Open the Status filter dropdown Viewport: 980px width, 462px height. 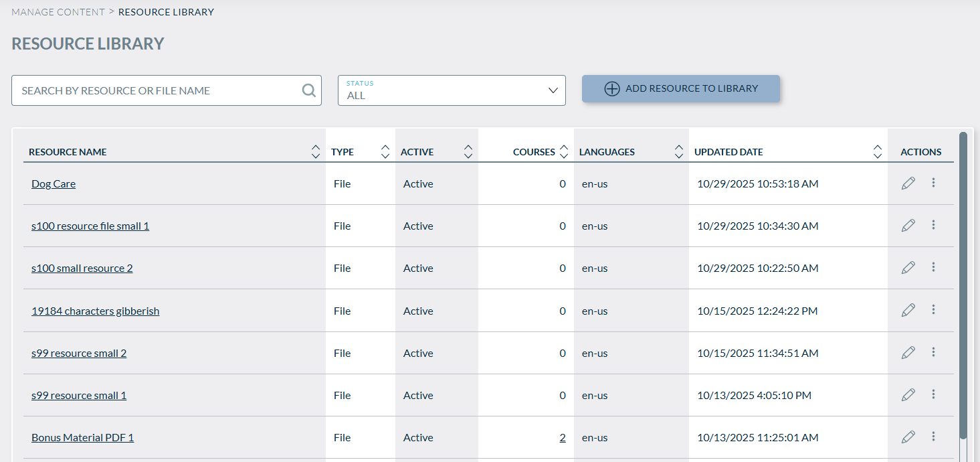pyautogui.click(x=452, y=90)
